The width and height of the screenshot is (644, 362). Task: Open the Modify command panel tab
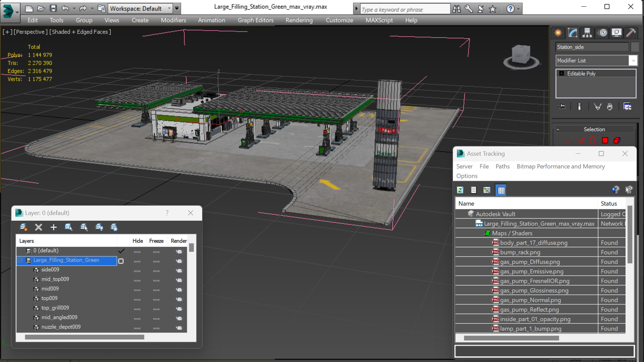573,33
